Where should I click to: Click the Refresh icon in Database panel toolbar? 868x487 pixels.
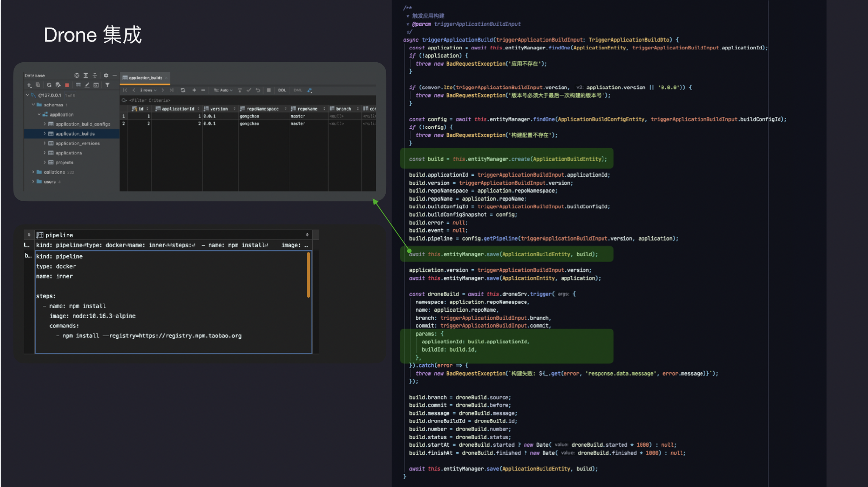(x=49, y=85)
